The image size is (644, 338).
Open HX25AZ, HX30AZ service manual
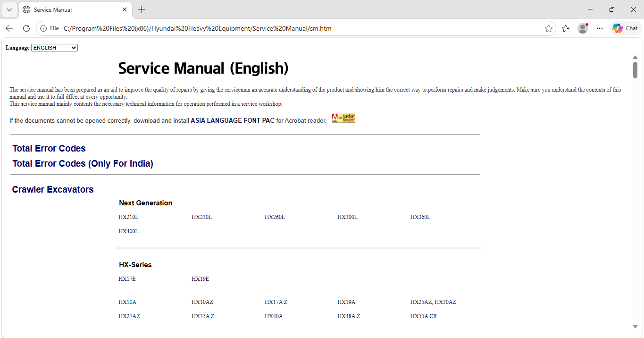coord(433,302)
